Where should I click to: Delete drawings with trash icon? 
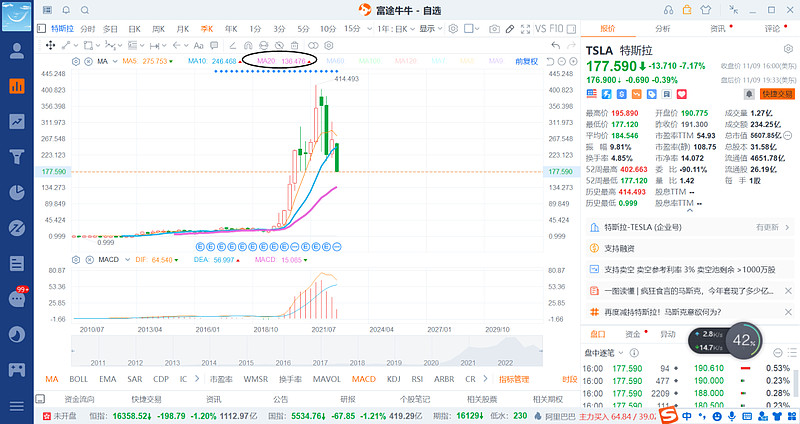pyautogui.click(x=294, y=45)
